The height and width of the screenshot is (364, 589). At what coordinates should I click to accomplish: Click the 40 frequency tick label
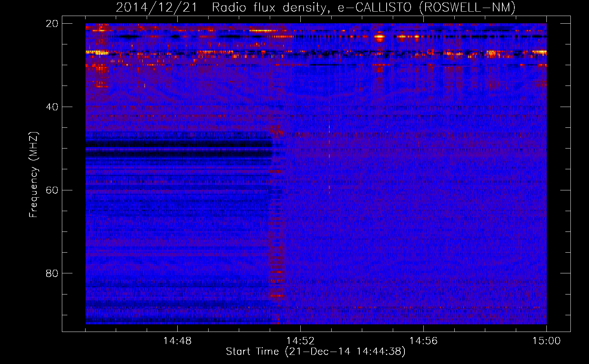click(52, 107)
